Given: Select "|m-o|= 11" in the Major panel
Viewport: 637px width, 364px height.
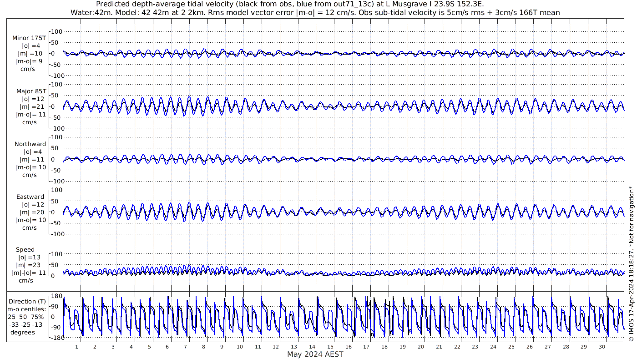Looking at the screenshot, I should 30,114.
